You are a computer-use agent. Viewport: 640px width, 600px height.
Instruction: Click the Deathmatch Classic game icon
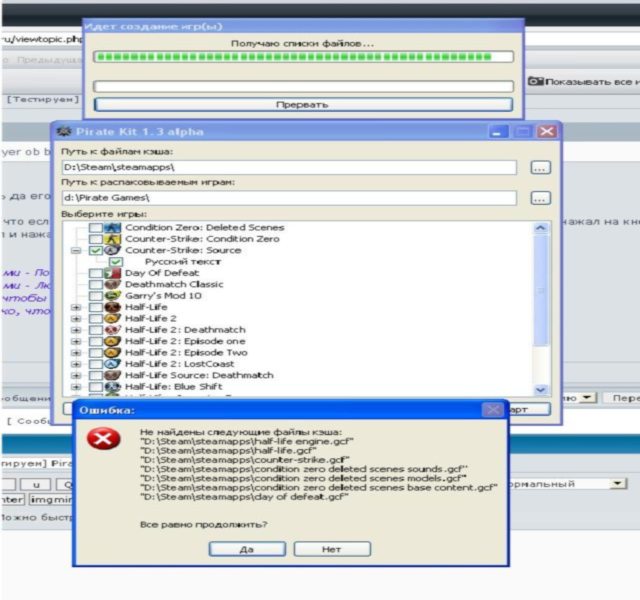coord(112,284)
